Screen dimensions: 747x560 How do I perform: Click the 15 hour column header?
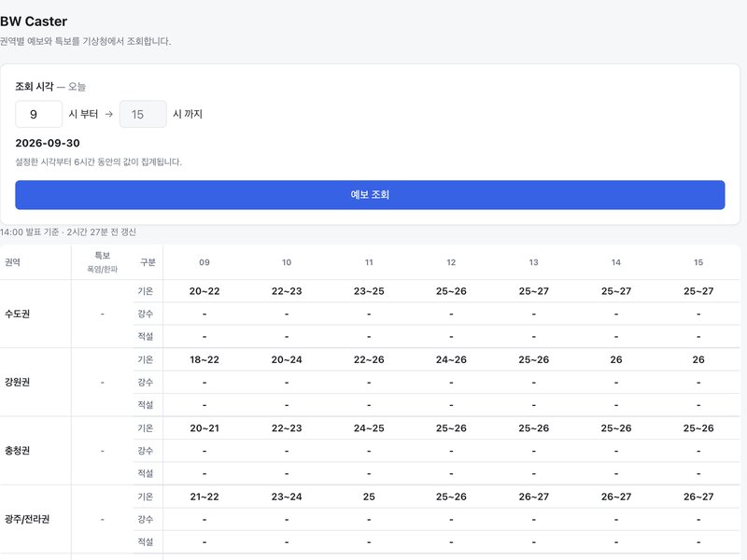(698, 262)
